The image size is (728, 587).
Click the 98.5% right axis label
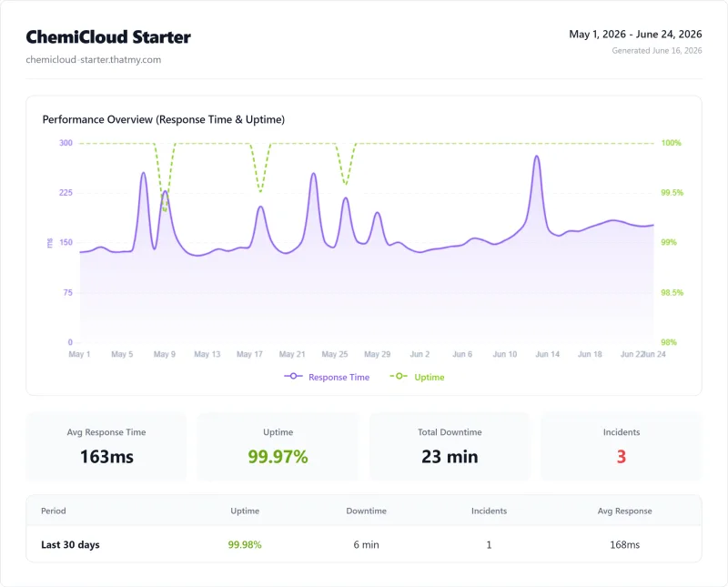pos(672,292)
